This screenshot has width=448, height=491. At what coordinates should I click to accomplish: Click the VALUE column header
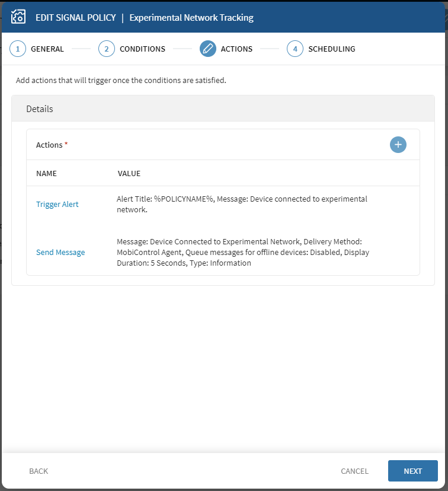[x=129, y=174]
